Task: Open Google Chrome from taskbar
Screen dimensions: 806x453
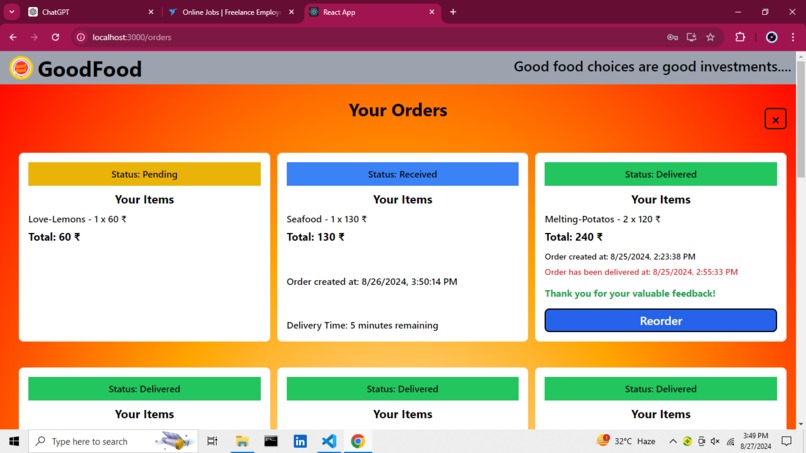Action: pyautogui.click(x=358, y=441)
